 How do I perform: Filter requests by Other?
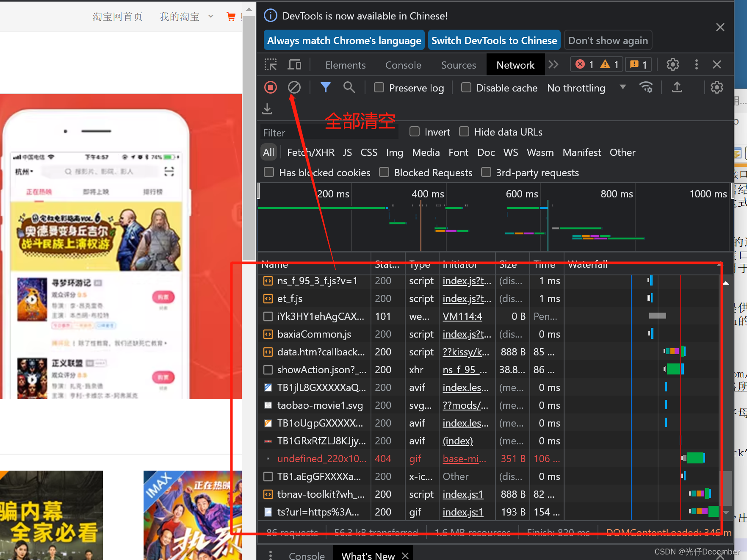622,152
